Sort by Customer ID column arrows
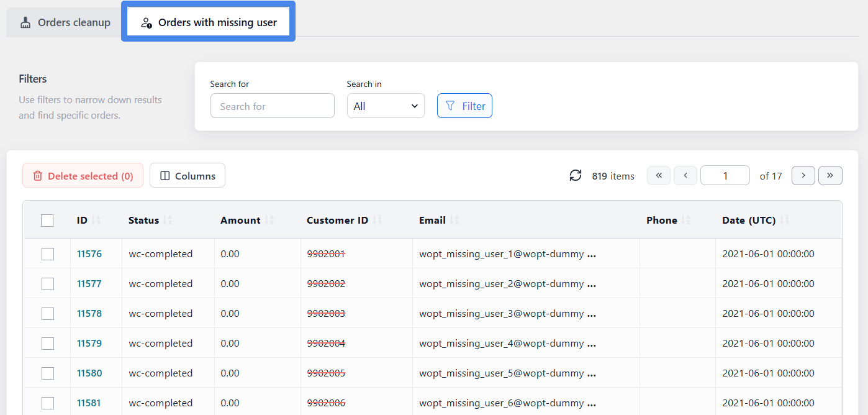 (x=377, y=220)
